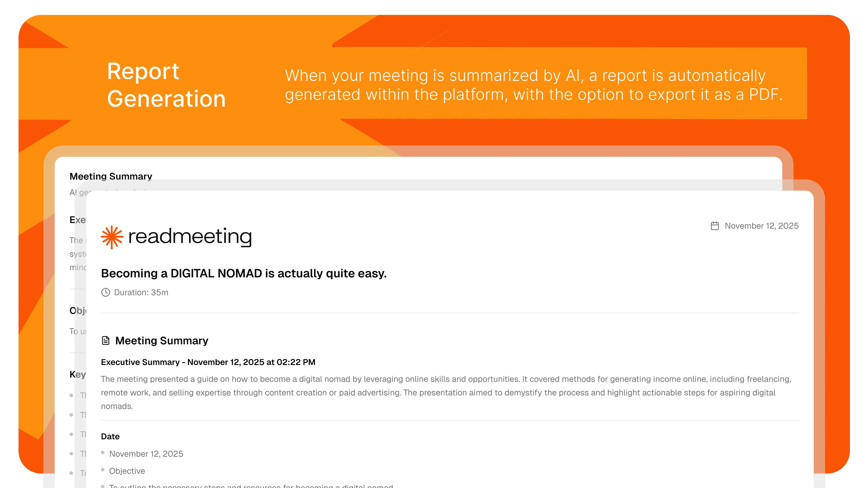Image resolution: width=868 pixels, height=488 pixels.
Task: Select the Meeting Summary section heading
Action: pos(161,340)
